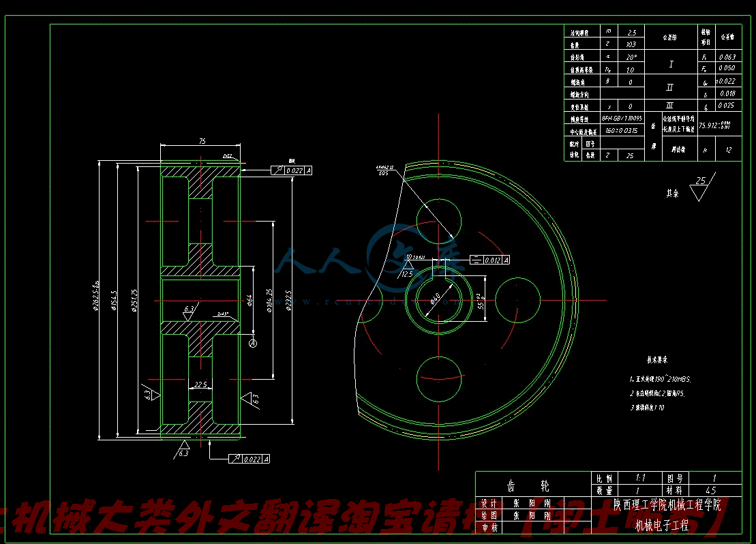The image size is (756, 544).
Task: Pick the ø232.5 diameter dimension
Action: pyautogui.click(x=288, y=300)
